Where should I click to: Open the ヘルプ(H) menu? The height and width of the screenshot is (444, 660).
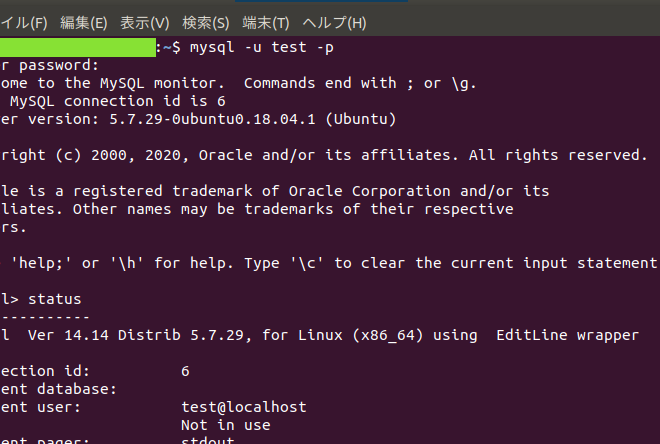[x=334, y=22]
